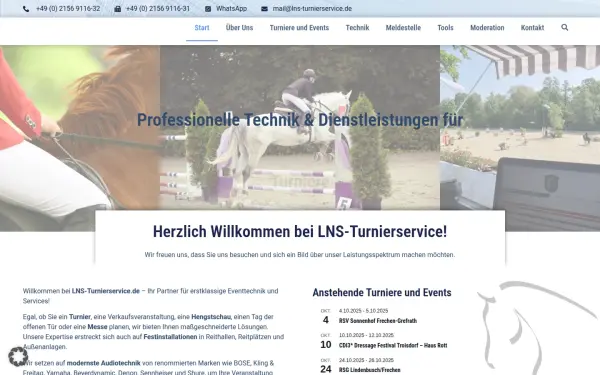Open RSG Lindenbusch/Frechen event

(x=370, y=370)
